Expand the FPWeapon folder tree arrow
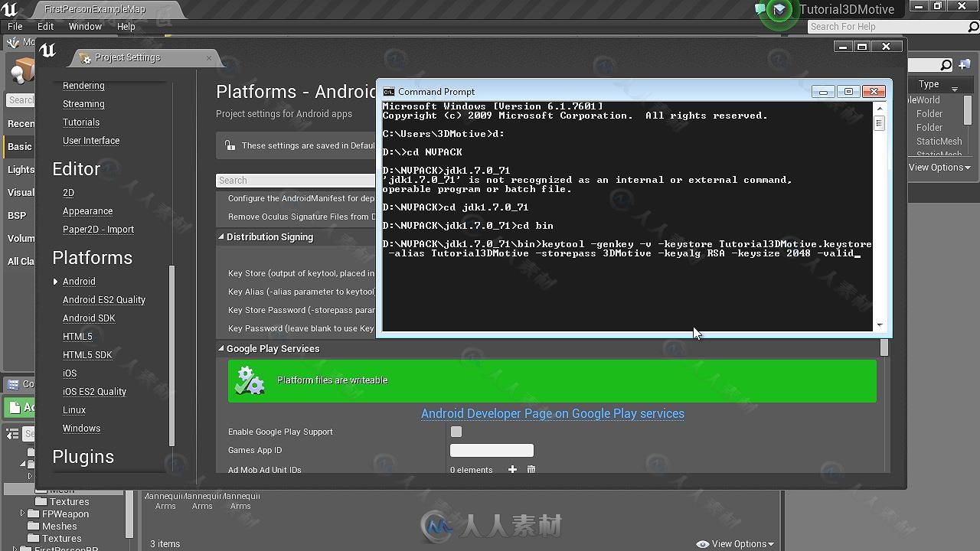Screen dimensions: 980x551 (22, 514)
